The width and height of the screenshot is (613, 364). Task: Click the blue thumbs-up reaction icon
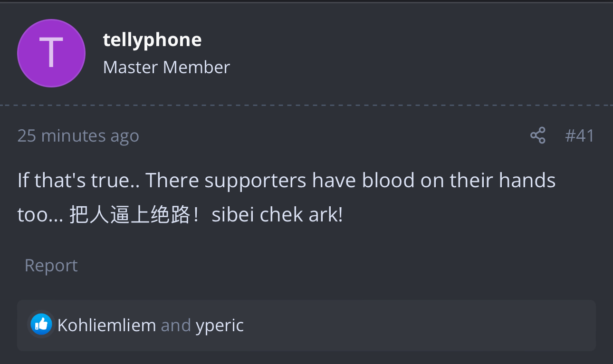point(41,325)
